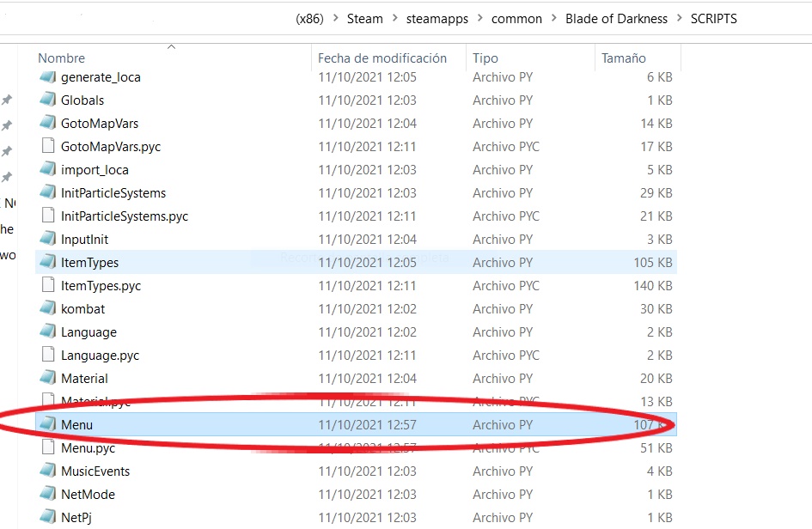Select the GotoMapVars.pyc blank file icon
Screen dimensions: 812x529
tap(47, 147)
